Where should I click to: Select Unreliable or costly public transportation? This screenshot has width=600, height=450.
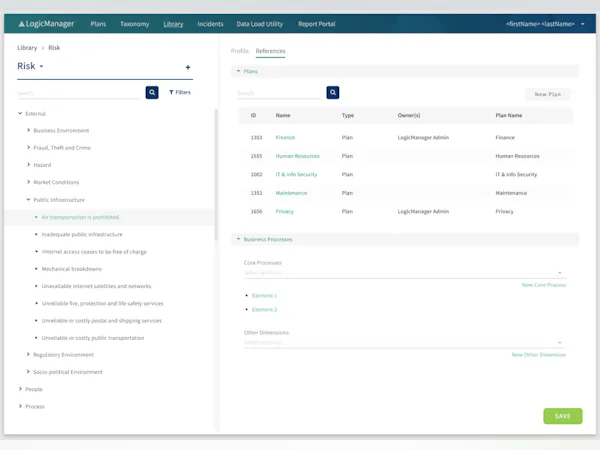click(x=93, y=338)
